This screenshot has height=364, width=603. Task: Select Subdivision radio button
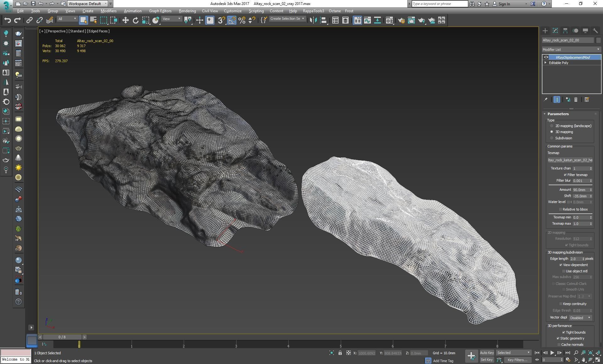click(x=551, y=138)
